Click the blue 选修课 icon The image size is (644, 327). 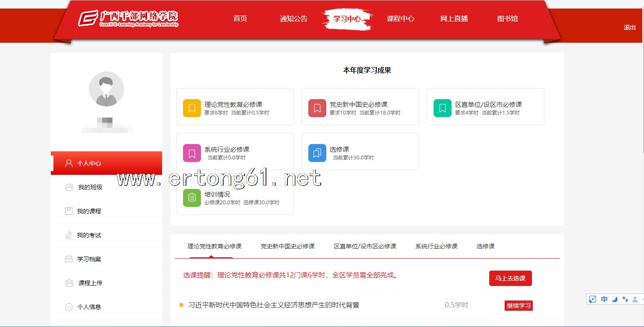[317, 153]
